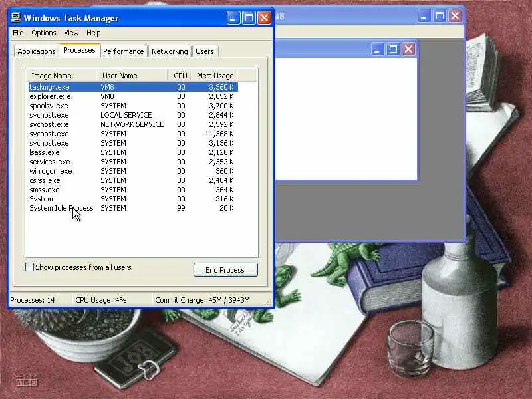Maximize the inner white child window
This screenshot has width=532, height=399.
tap(393, 49)
